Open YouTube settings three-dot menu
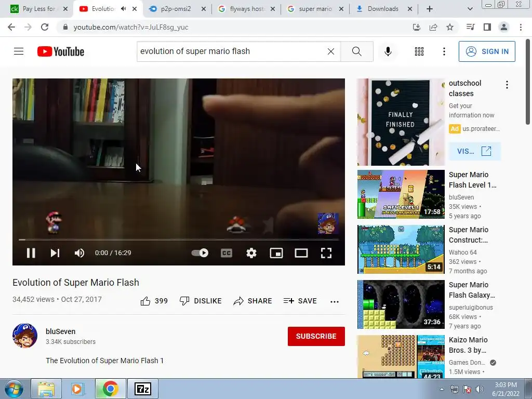532x399 pixels. click(x=444, y=51)
